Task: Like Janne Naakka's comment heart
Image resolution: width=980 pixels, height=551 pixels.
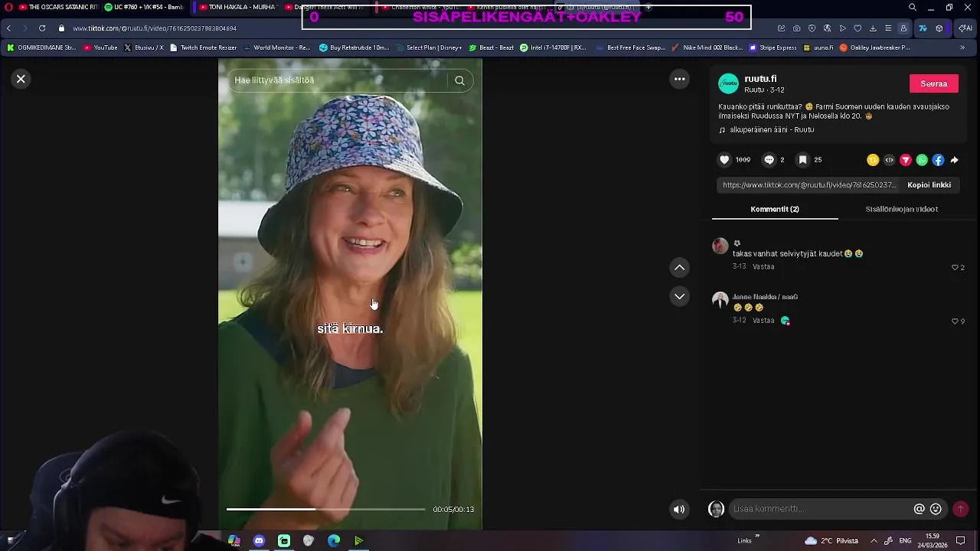Action: tap(955, 321)
